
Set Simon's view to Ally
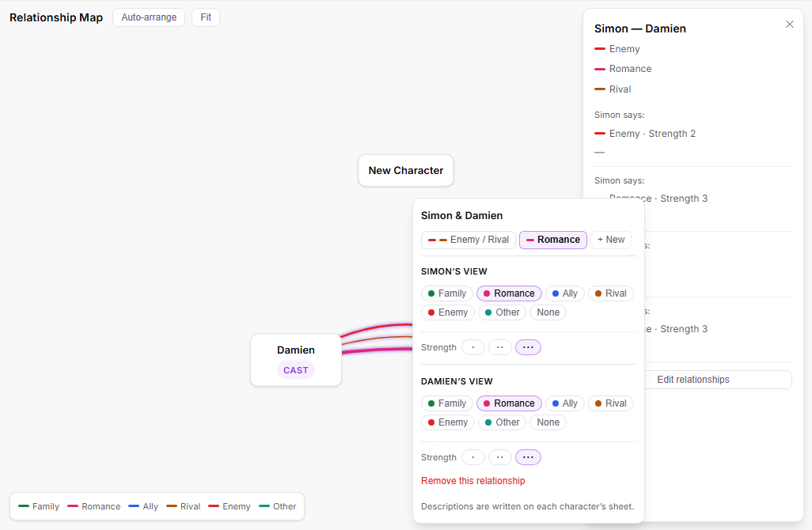point(565,293)
